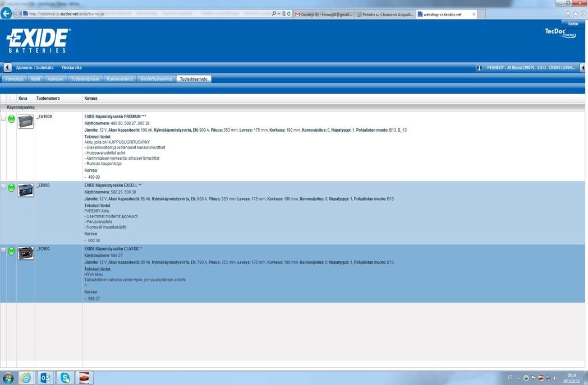
Task: Switch to the Pažintis su Chausonn browser tab
Action: tap(385, 14)
